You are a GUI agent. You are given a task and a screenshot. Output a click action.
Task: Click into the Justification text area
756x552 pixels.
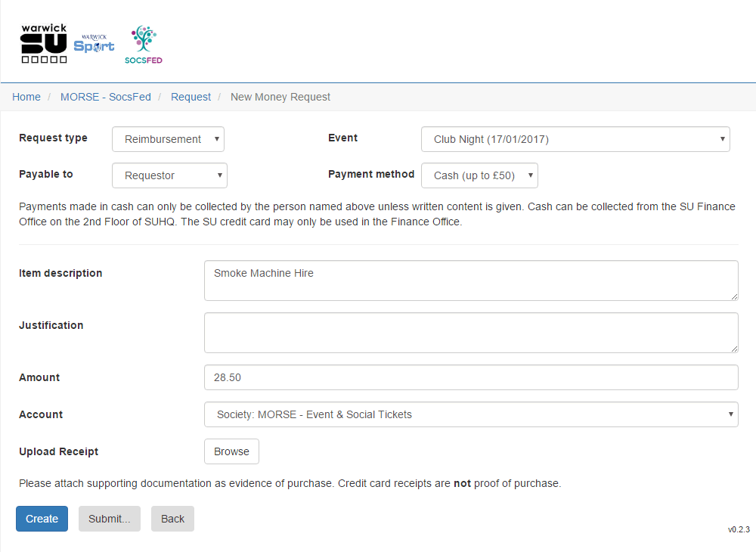click(471, 333)
